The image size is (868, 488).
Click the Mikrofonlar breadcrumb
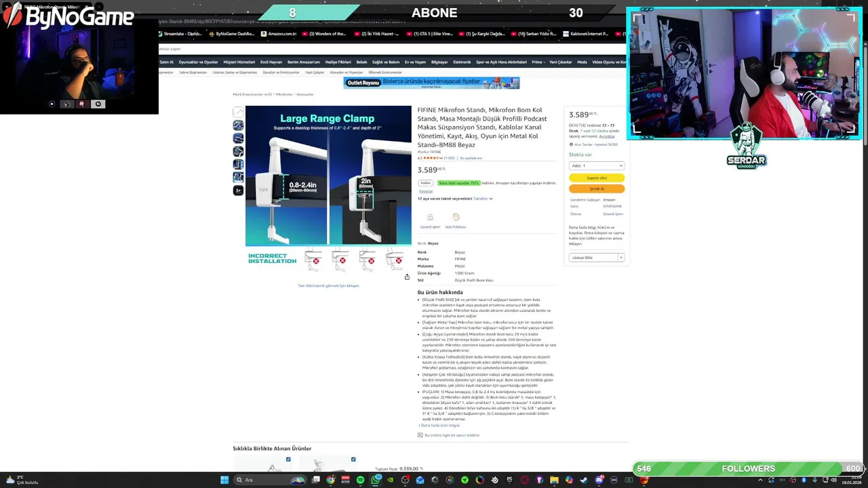tap(284, 94)
